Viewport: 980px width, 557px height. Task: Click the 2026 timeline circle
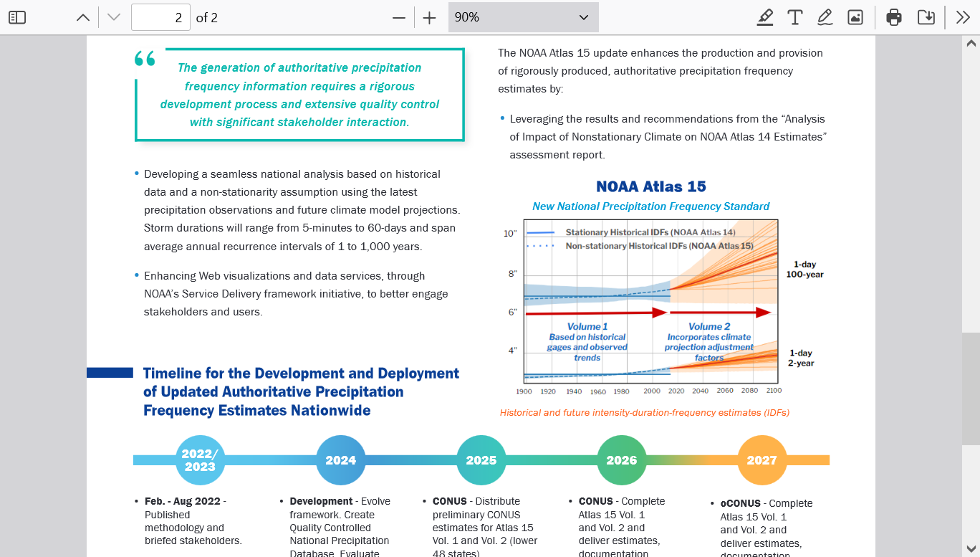point(622,460)
